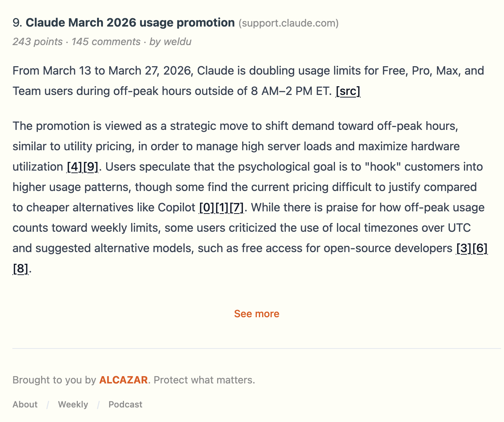Click the support.claude.com domain link
This screenshot has width=504, height=422.
pos(288,23)
